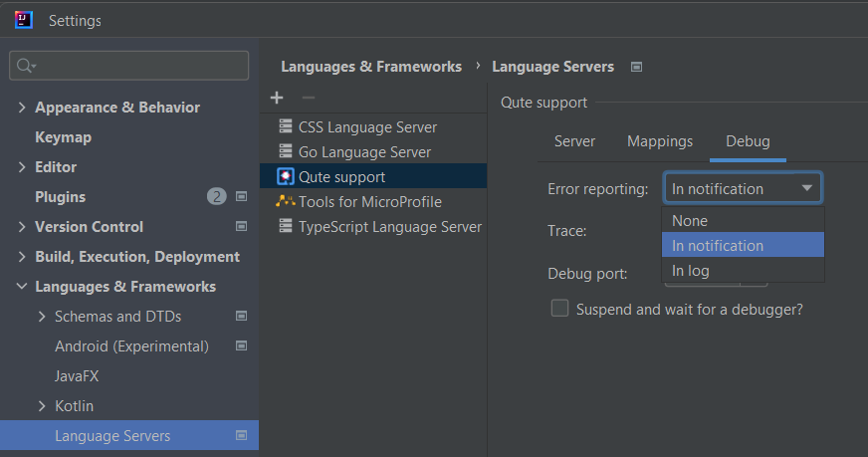Viewport: 868px width, 457px height.
Task: Click the CSS Language Server icon
Action: tap(286, 126)
